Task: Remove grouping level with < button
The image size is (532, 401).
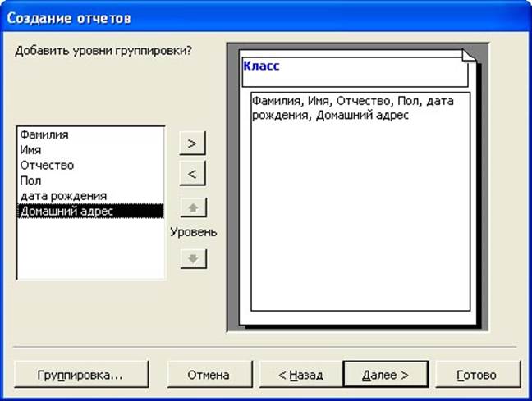Action: 192,174
